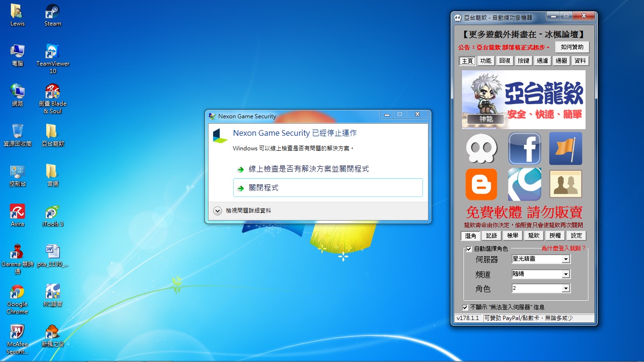Launch the Google Chrome desktop shortcut
Screen dimensions: 644x362
pos(17,299)
